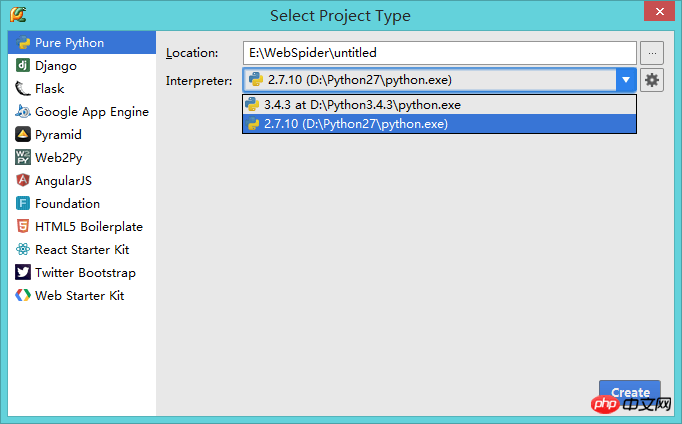The height and width of the screenshot is (424, 682).
Task: Select Pure Python project type
Action: 82,43
